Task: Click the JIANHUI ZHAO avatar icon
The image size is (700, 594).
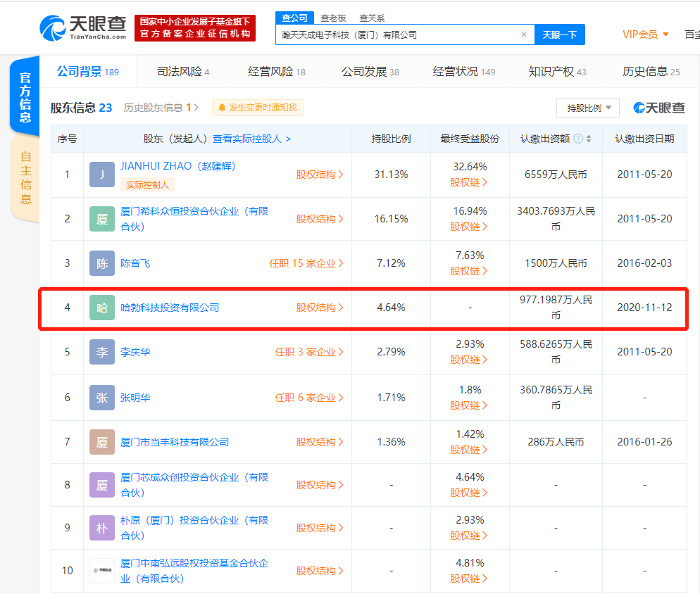Action: click(x=102, y=175)
